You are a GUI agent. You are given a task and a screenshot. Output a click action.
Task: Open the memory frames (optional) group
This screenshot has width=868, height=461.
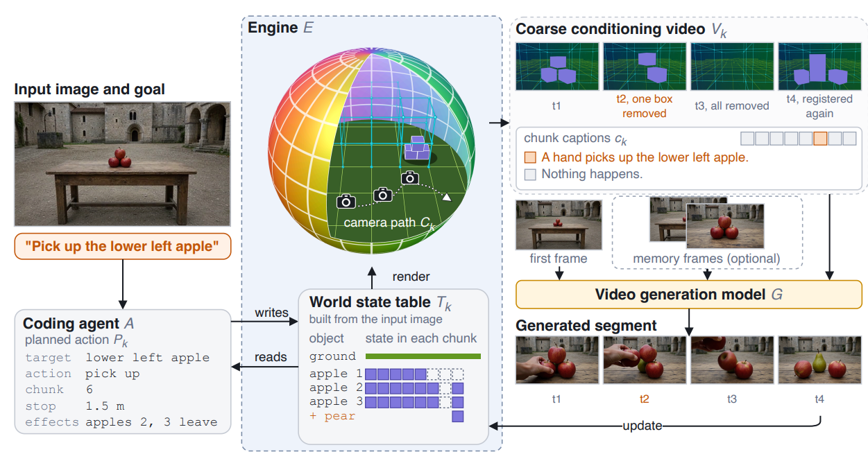[707, 232]
